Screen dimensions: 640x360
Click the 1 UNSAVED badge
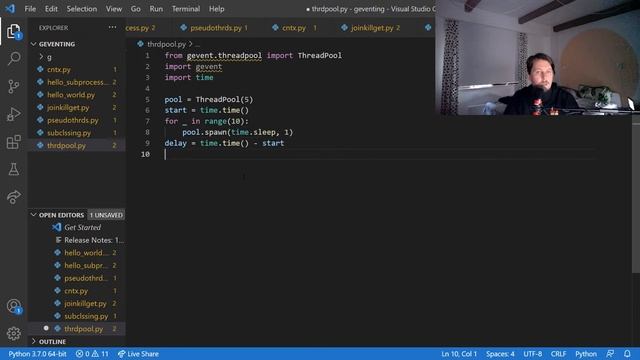(x=106, y=215)
